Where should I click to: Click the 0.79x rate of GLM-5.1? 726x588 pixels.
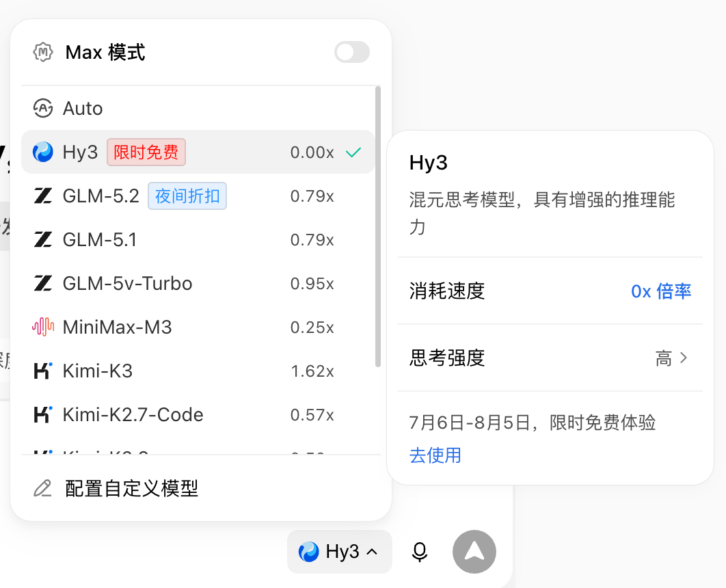pos(312,240)
